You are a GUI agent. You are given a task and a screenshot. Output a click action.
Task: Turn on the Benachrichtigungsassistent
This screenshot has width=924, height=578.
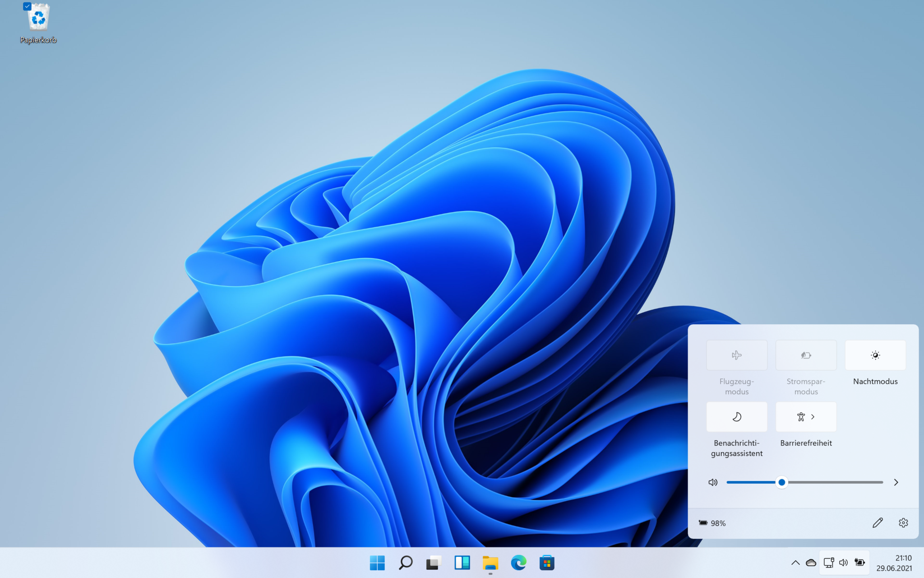pyautogui.click(x=737, y=416)
